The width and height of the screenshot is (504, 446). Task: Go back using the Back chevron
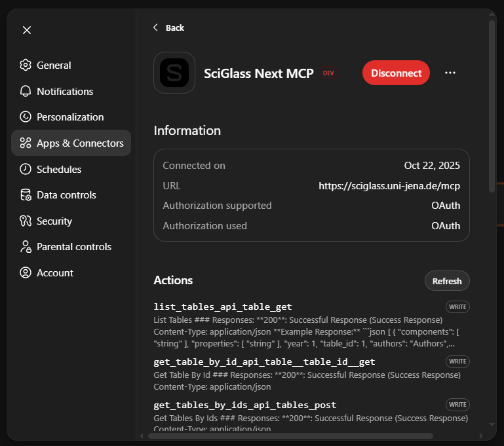(x=156, y=28)
